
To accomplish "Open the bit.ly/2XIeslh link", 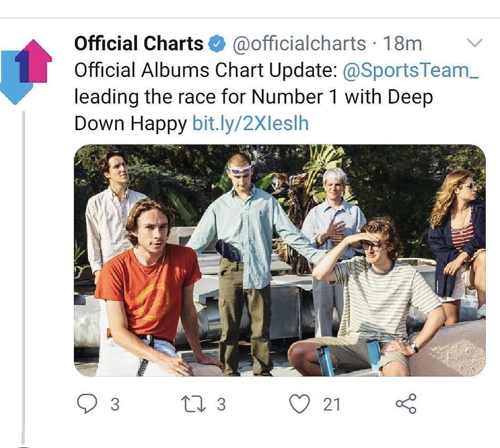I will coord(250,123).
